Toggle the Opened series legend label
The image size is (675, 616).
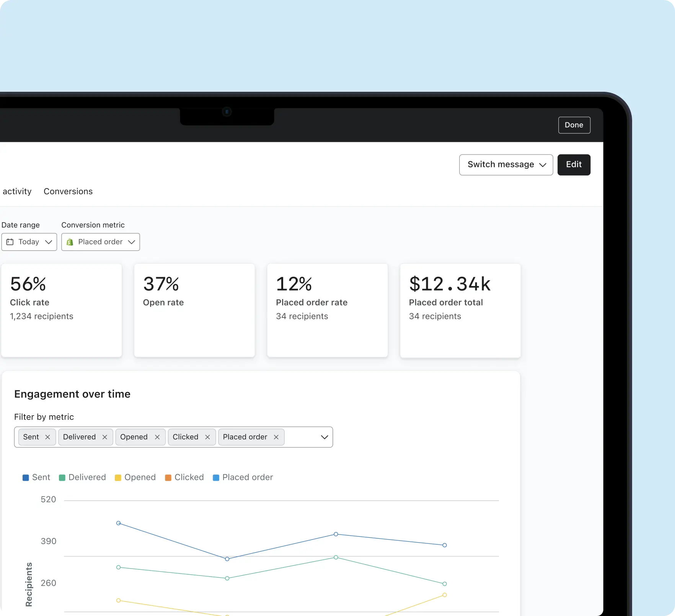(x=140, y=477)
